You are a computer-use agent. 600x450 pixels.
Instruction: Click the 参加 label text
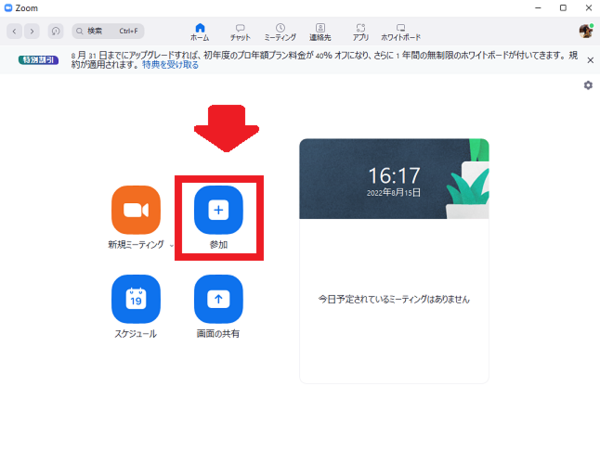218,245
